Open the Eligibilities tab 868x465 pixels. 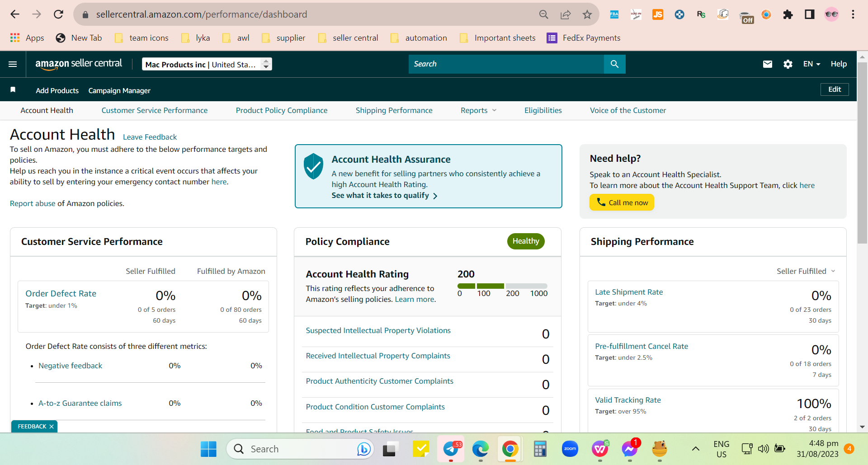click(x=543, y=110)
